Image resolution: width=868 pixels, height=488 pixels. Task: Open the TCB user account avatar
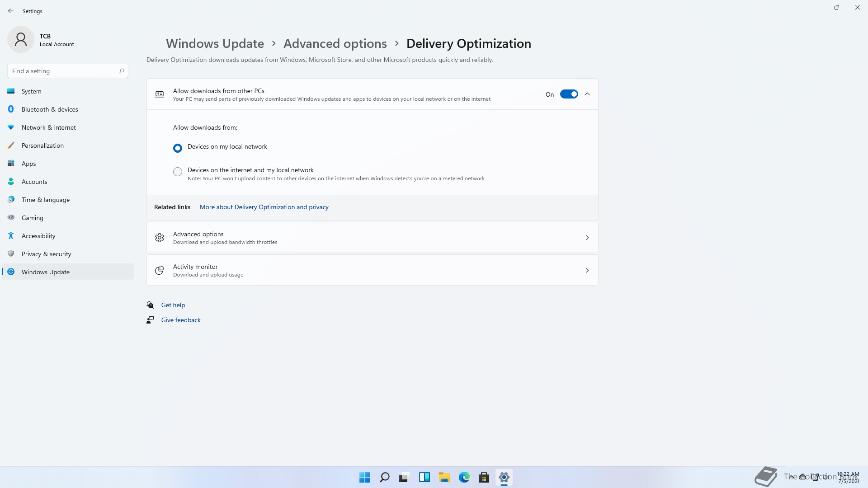(21, 39)
